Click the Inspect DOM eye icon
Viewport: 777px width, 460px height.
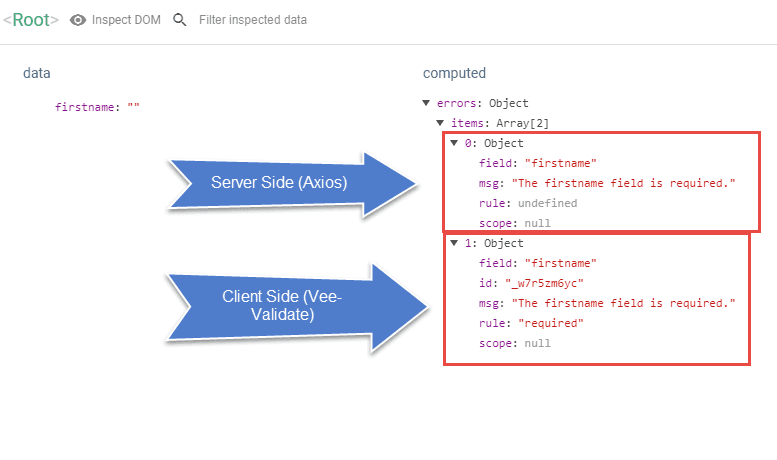tap(78, 20)
